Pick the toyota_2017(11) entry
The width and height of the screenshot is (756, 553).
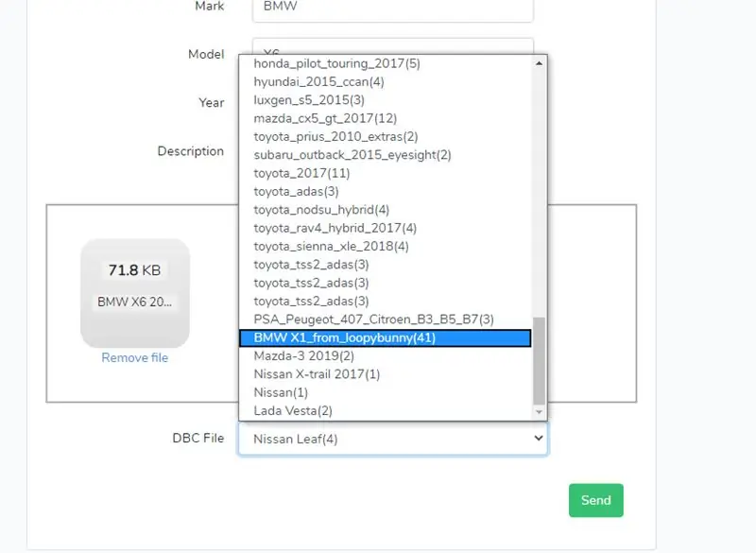tap(386, 174)
